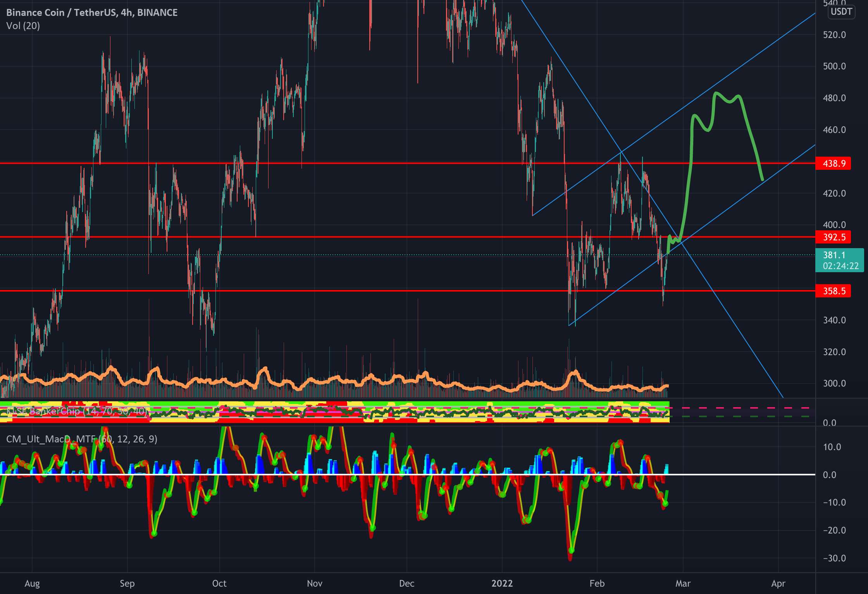Click the 358.5 red price label
Image resolution: width=868 pixels, height=594 pixels.
coord(833,291)
